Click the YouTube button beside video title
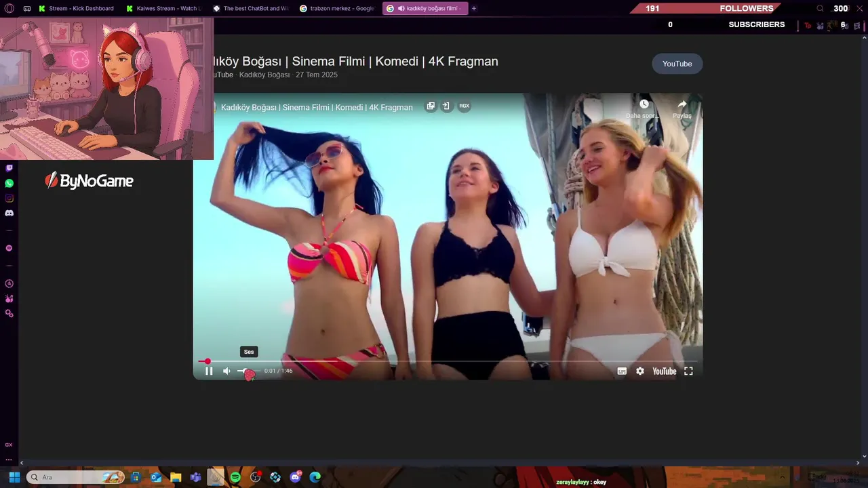868x488 pixels. click(x=677, y=64)
